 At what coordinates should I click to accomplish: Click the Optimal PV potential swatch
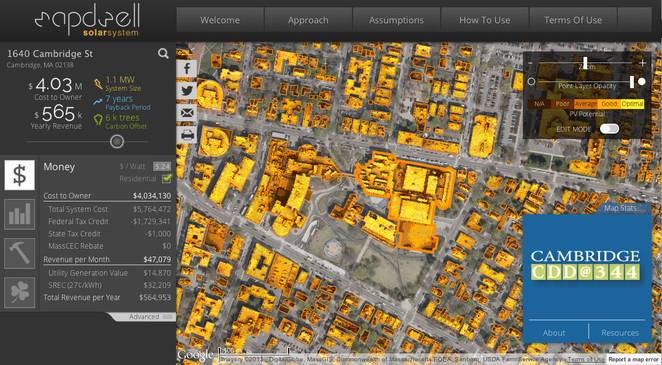click(x=632, y=104)
